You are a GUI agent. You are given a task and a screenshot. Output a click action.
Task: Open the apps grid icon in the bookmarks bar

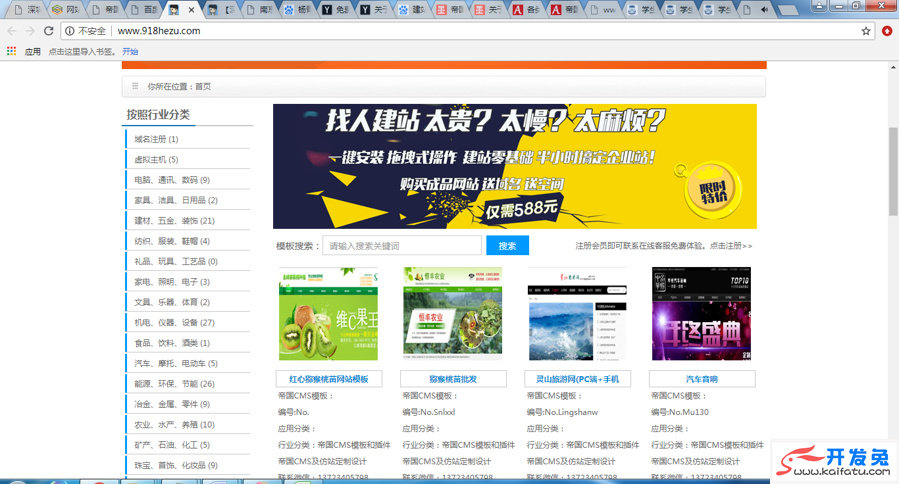11,51
